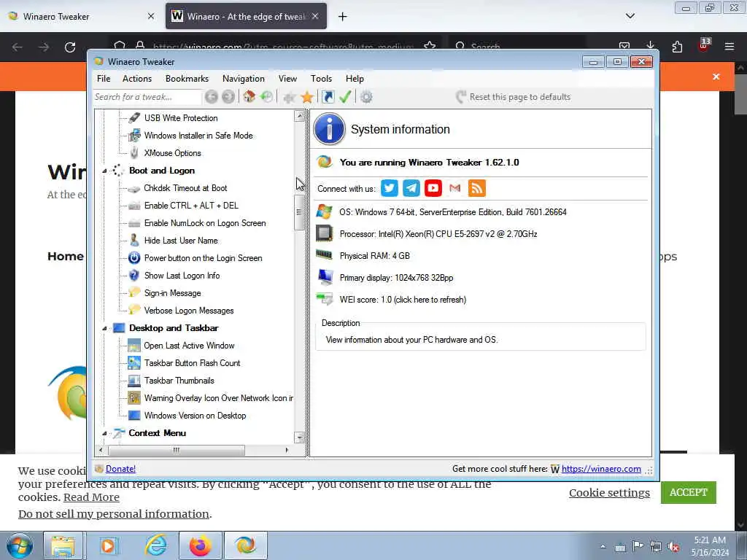This screenshot has width=747, height=560.
Task: Open the File menu
Action: (104, 79)
